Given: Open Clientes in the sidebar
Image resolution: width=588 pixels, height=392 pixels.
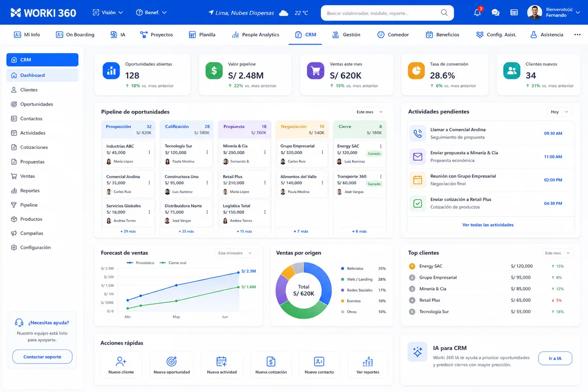Looking at the screenshot, I should pos(42,90).
